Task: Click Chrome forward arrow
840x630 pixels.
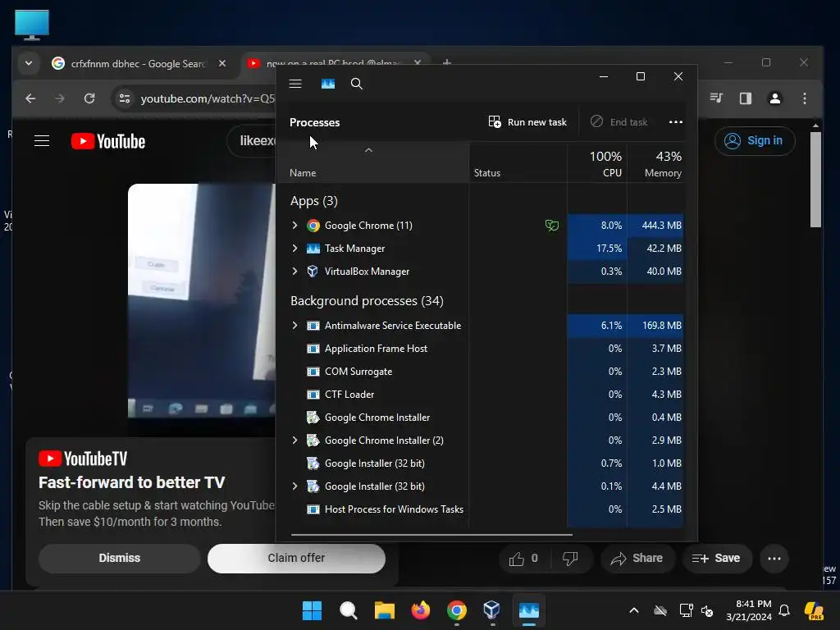Action: [x=59, y=98]
